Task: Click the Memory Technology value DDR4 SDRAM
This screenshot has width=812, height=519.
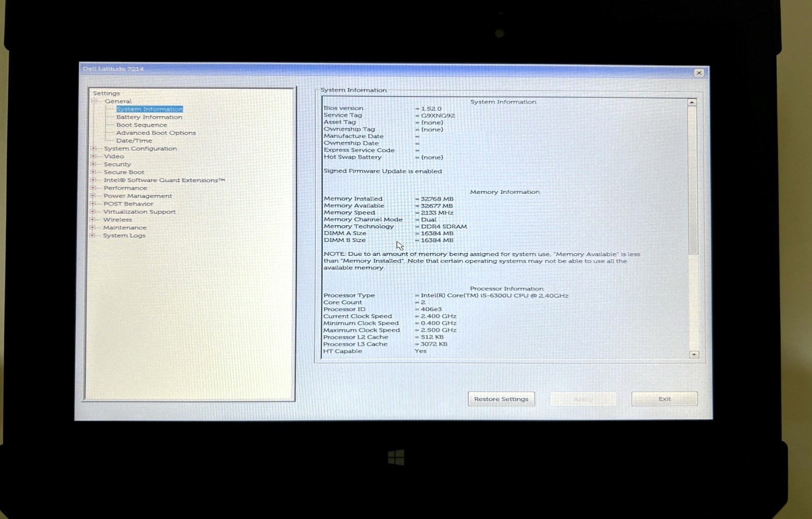Action: [444, 226]
